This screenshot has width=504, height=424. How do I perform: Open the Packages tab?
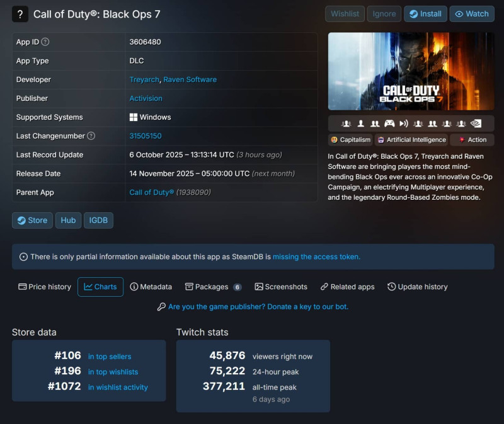(212, 287)
